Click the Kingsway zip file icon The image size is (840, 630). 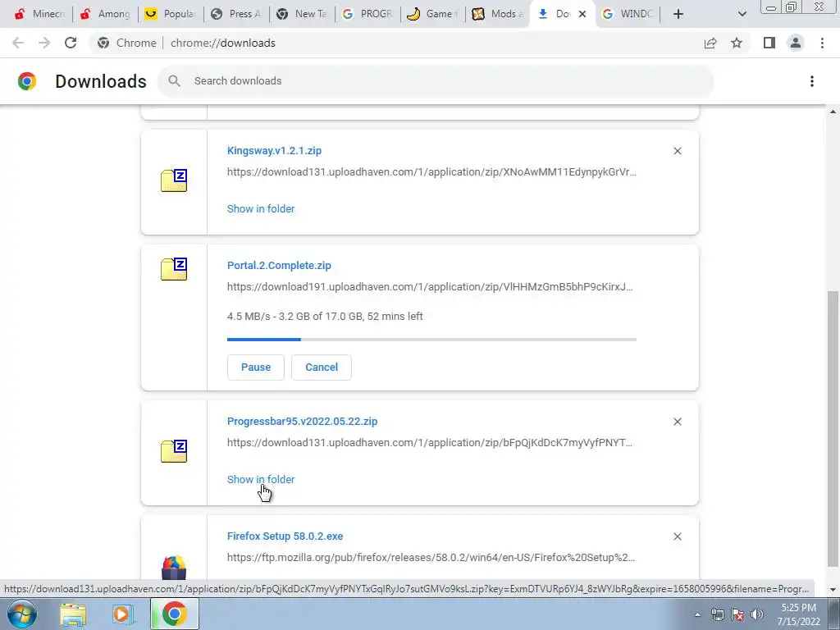click(174, 180)
